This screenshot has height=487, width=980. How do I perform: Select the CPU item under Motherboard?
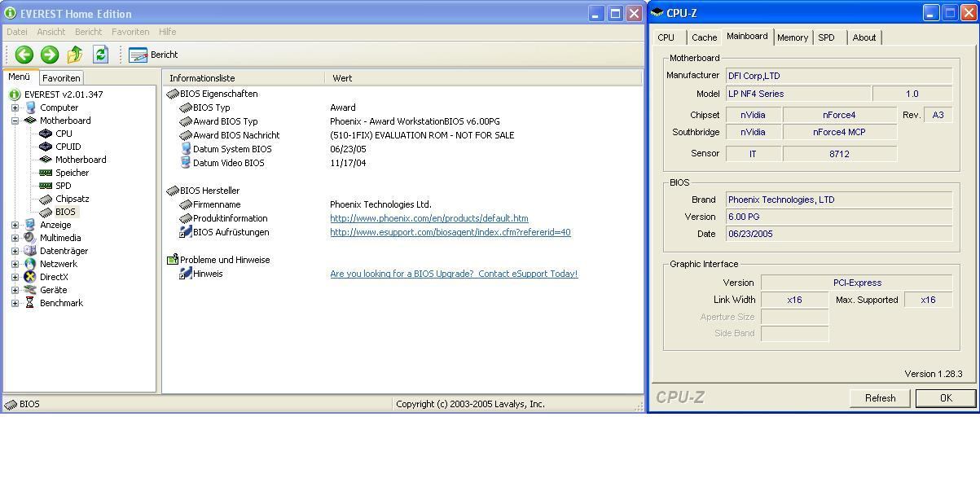pyautogui.click(x=64, y=134)
